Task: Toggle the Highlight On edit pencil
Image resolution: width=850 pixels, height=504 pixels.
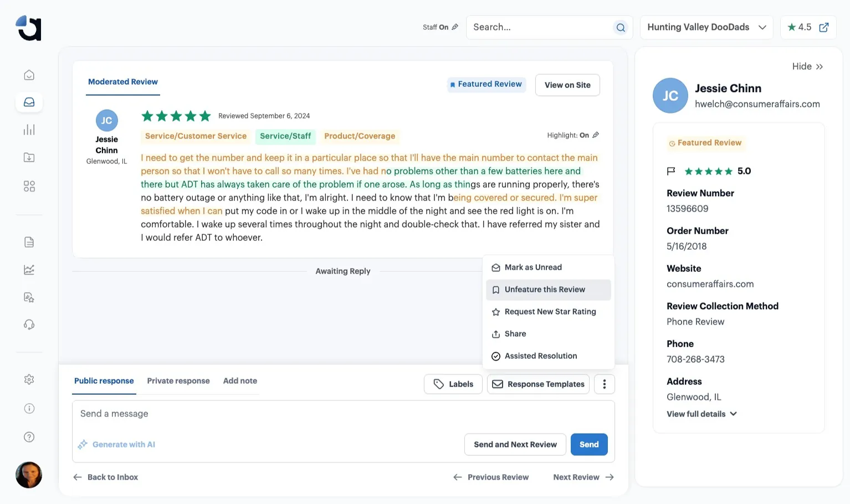Action: click(x=596, y=135)
